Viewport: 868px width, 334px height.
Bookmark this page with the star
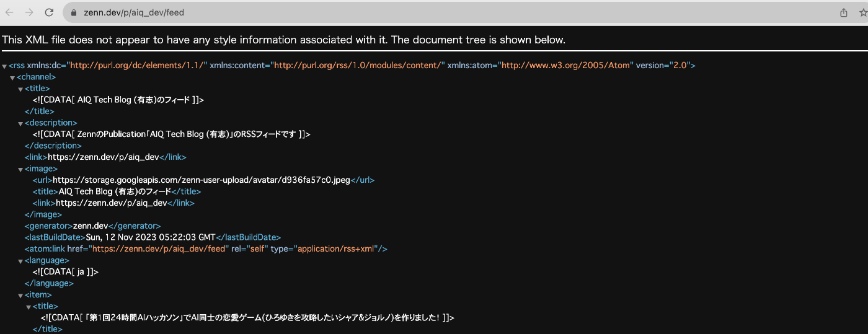coord(862,12)
